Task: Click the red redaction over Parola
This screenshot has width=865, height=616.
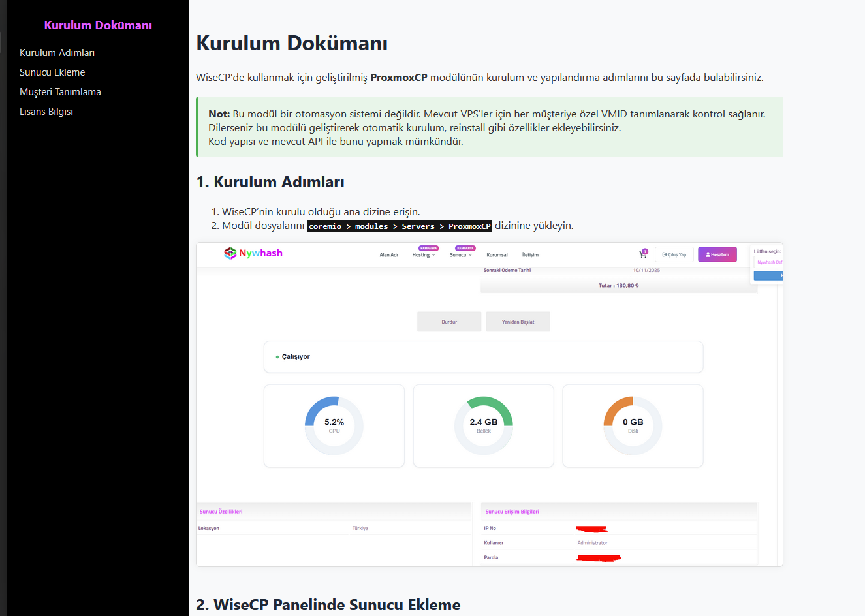Action: pyautogui.click(x=599, y=558)
